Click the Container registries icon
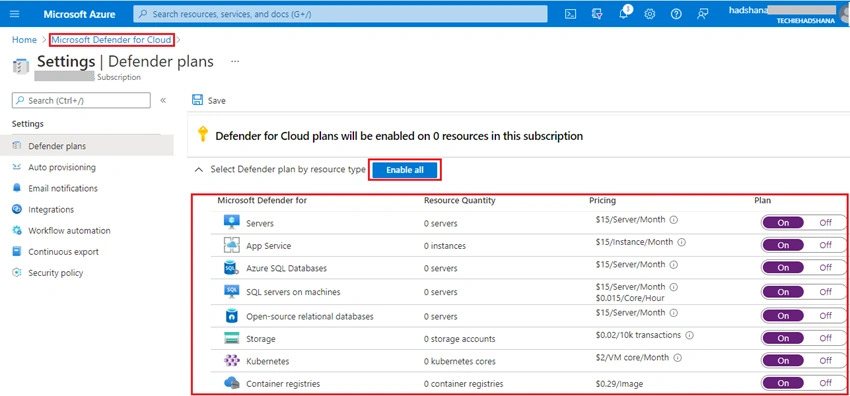This screenshot has width=850, height=396. 231,383
